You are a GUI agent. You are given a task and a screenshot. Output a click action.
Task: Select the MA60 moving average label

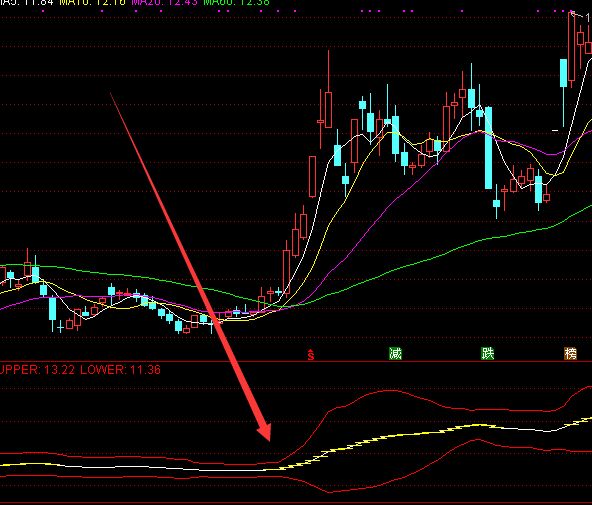point(237,3)
